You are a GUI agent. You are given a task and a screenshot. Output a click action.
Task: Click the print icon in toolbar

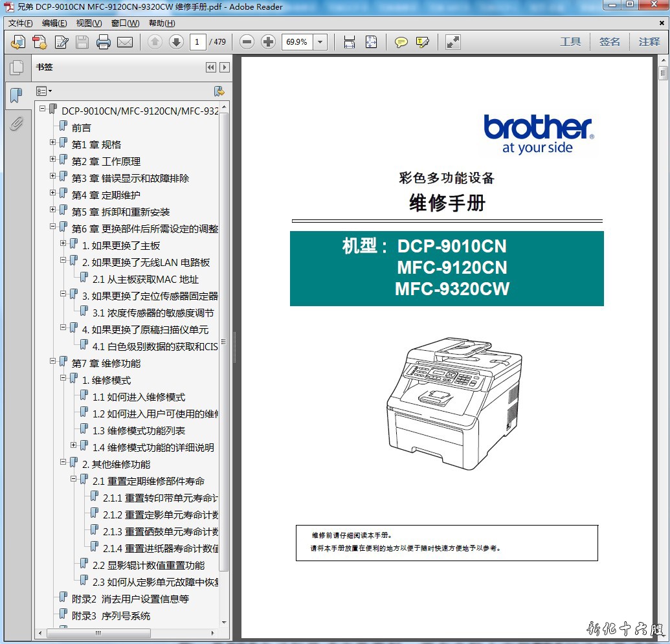104,42
